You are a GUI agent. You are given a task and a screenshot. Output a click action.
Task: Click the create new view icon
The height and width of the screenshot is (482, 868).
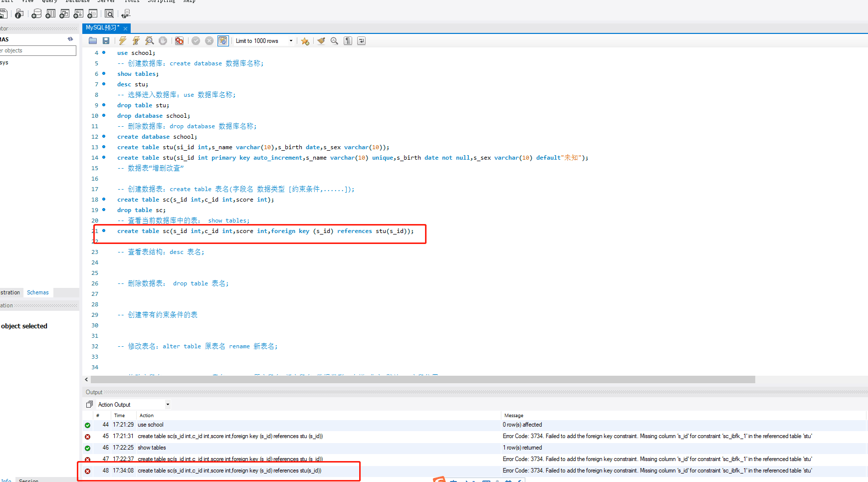pos(64,13)
